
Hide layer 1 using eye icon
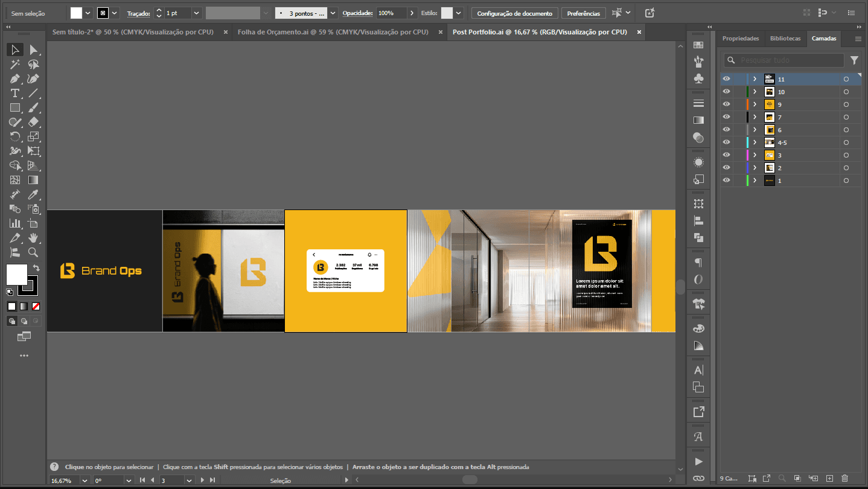pos(726,181)
